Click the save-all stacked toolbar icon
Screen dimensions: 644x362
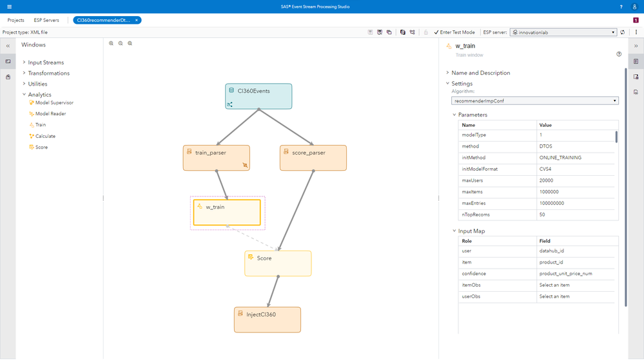point(389,32)
